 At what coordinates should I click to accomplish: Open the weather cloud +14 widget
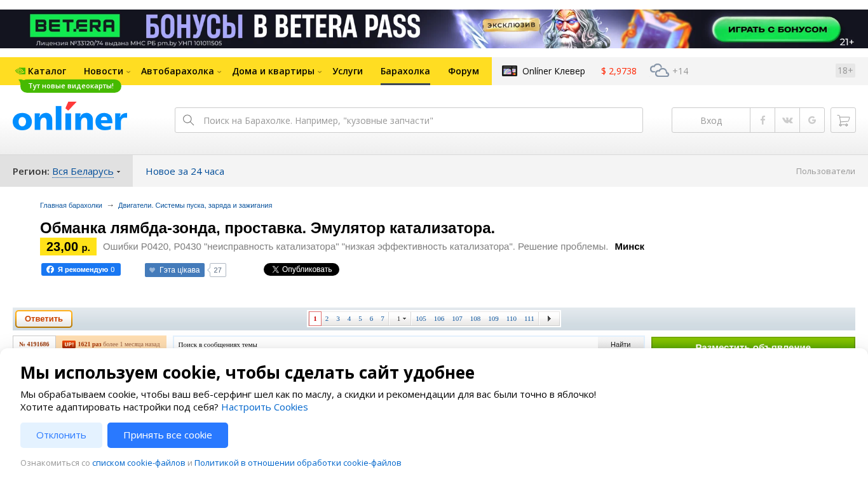point(669,71)
